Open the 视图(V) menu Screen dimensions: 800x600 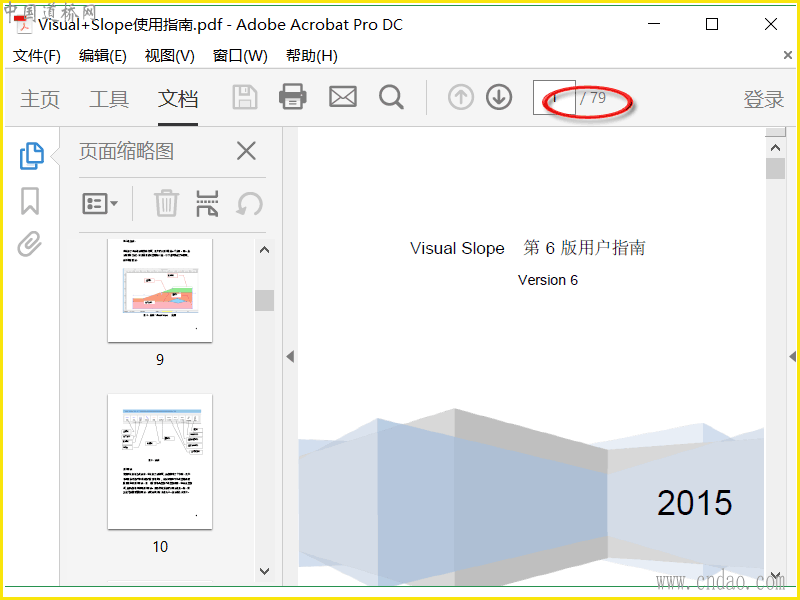(169, 56)
